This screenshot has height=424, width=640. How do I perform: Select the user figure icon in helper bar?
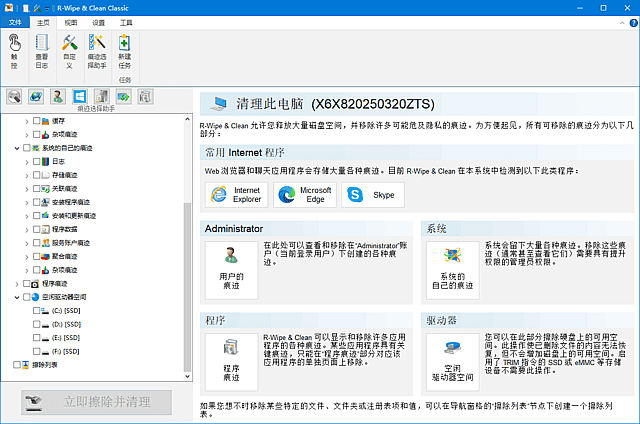[x=58, y=97]
